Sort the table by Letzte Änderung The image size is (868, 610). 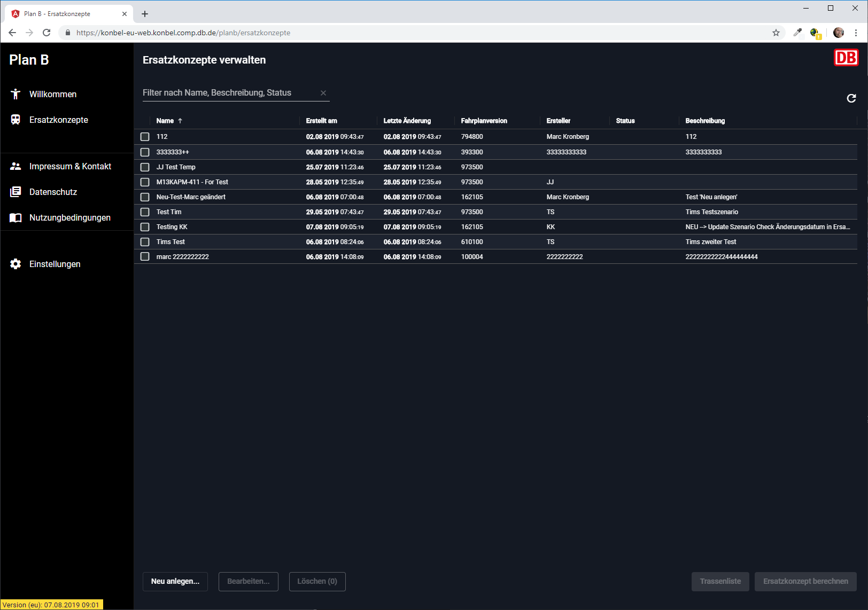click(x=407, y=121)
